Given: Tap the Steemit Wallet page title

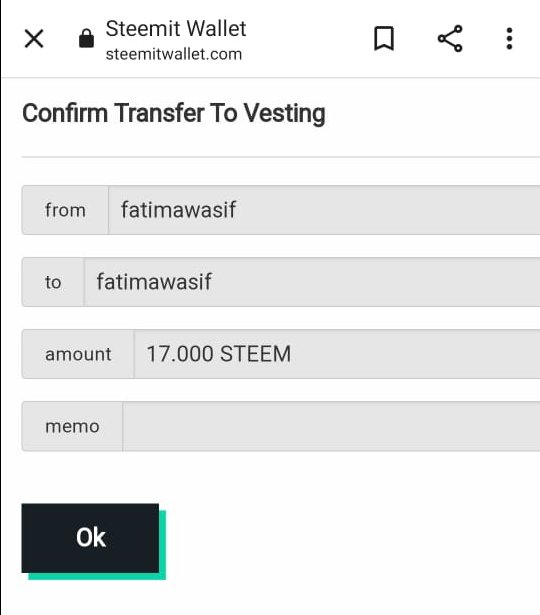Looking at the screenshot, I should (176, 29).
